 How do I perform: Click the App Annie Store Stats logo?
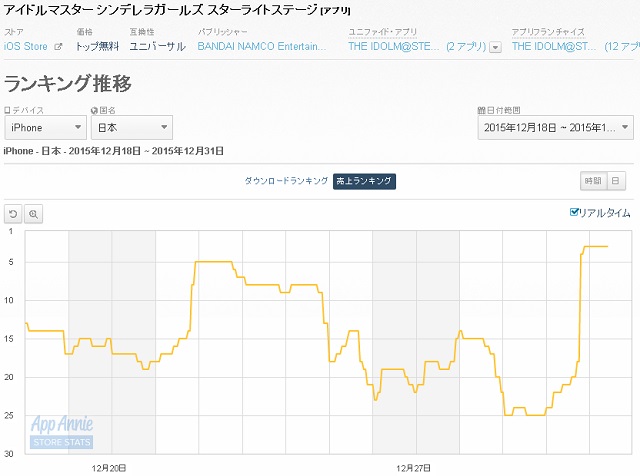tap(62, 431)
